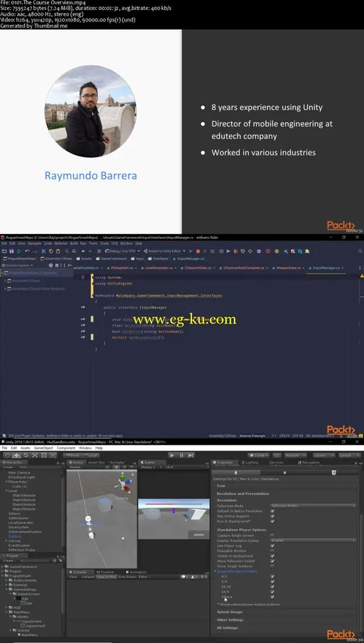Viewport: 364px width, 643px height.
Task: Enable Force Single Instance checkbox
Action: point(272,566)
